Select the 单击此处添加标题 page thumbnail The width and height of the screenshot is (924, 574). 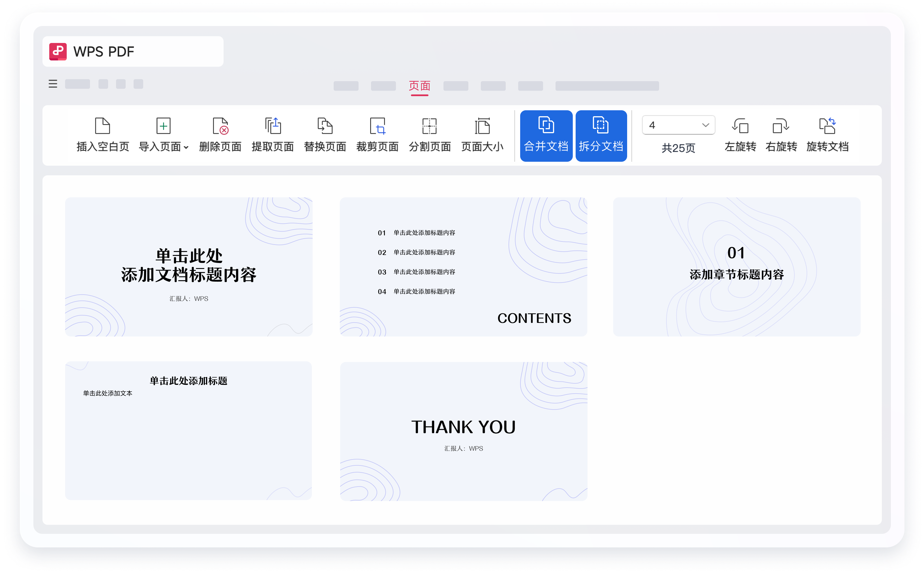point(188,431)
